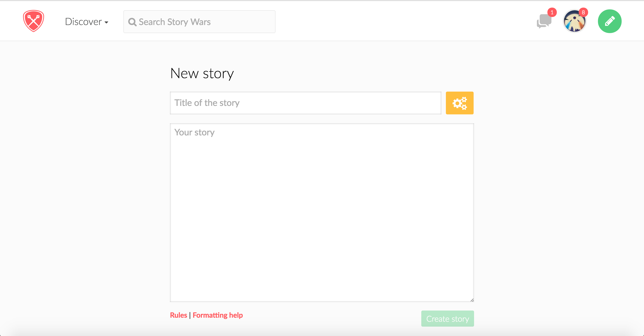The height and width of the screenshot is (336, 644).
Task: Click the magnifier search icon
Action: 132,22
